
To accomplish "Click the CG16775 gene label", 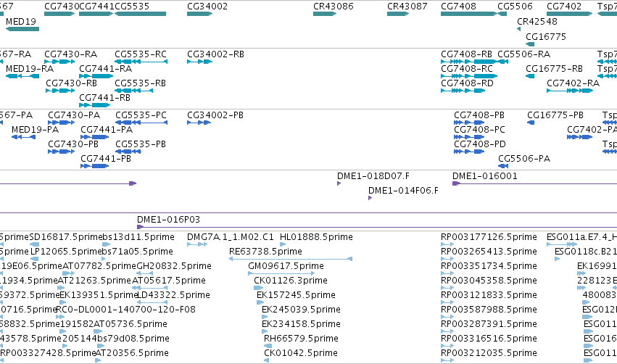I will point(546,36).
